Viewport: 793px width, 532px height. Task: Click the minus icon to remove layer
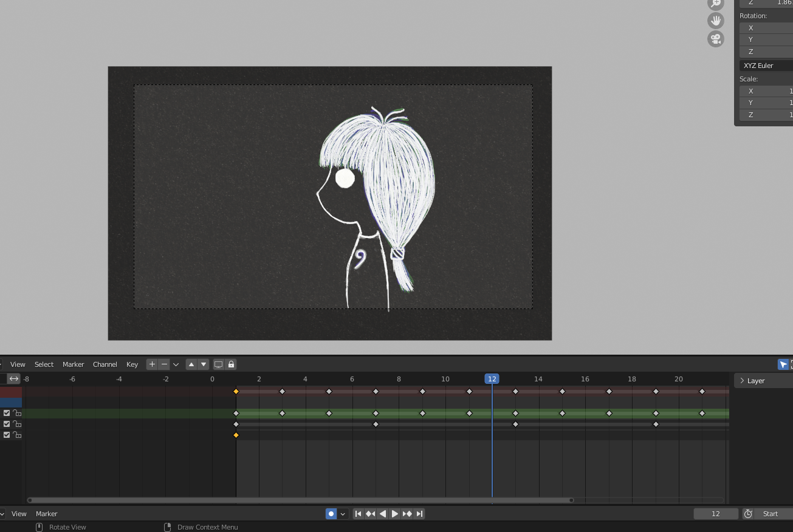coord(164,364)
